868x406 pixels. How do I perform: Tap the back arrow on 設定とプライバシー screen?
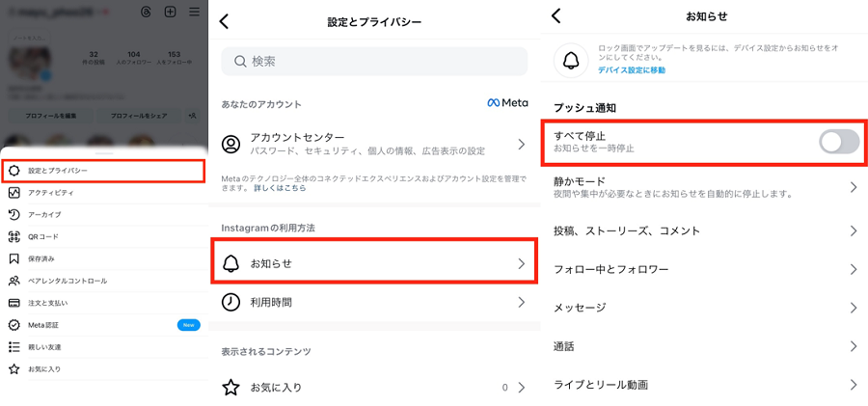click(225, 21)
